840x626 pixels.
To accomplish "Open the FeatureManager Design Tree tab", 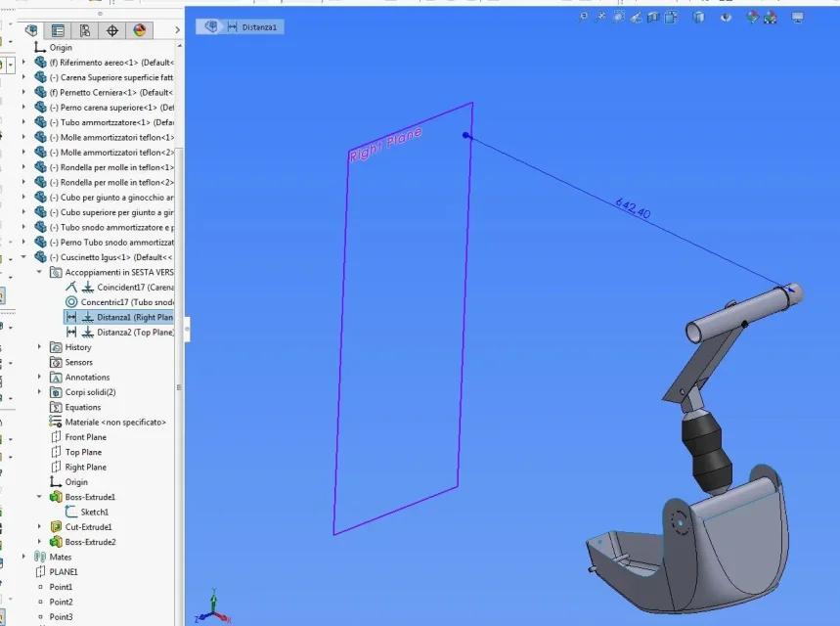I will click(x=32, y=30).
